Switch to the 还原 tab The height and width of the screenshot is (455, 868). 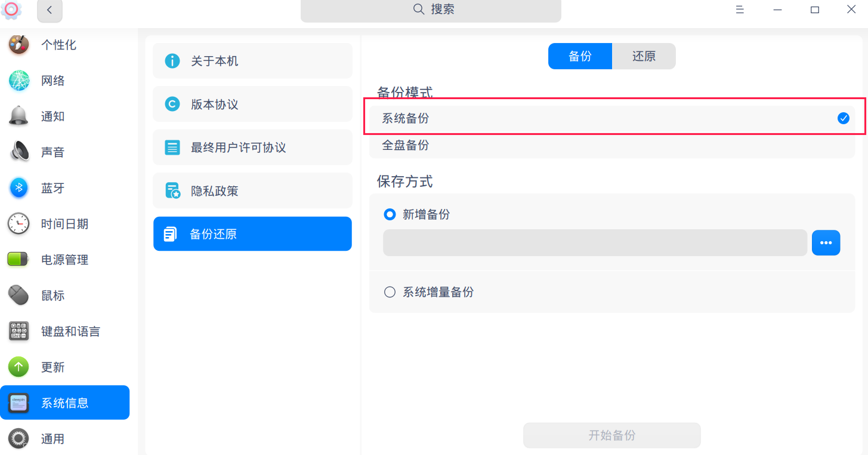tap(644, 56)
